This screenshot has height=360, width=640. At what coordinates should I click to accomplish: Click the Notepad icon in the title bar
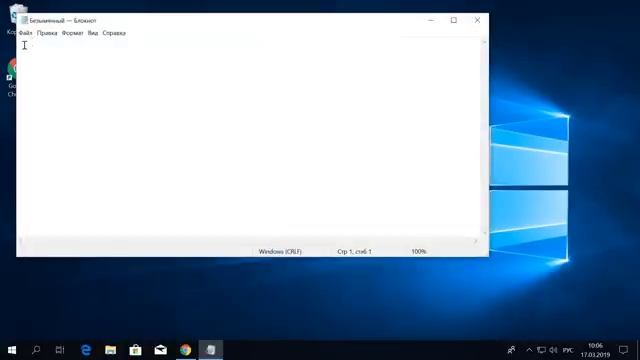(24, 20)
